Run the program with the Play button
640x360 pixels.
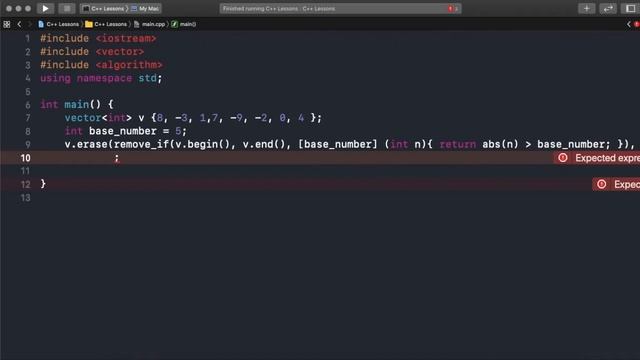click(45, 8)
